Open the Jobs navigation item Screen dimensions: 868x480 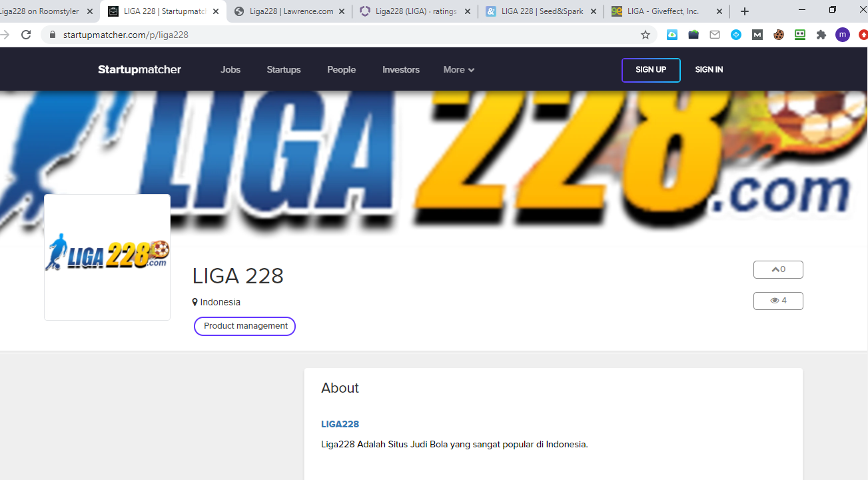click(x=230, y=69)
